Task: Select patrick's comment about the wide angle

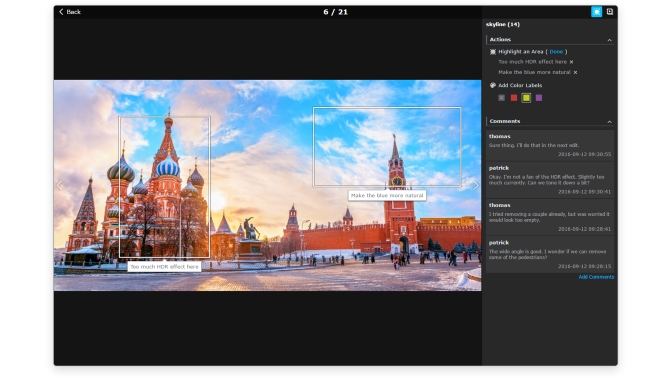Action: [x=550, y=254]
